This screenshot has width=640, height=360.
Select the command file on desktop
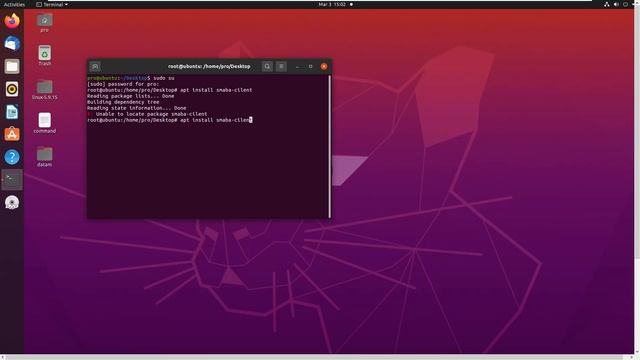click(44, 123)
